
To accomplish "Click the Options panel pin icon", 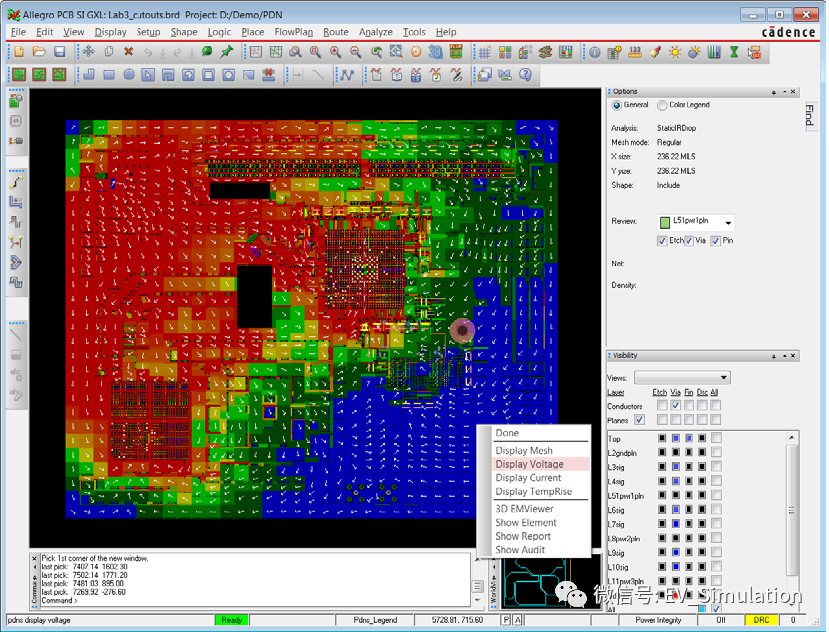I will coord(773,92).
